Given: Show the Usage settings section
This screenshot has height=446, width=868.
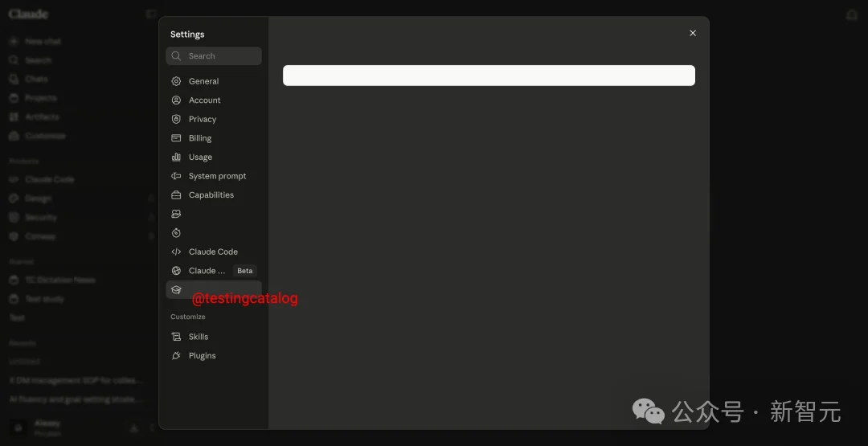Looking at the screenshot, I should 214,158.
